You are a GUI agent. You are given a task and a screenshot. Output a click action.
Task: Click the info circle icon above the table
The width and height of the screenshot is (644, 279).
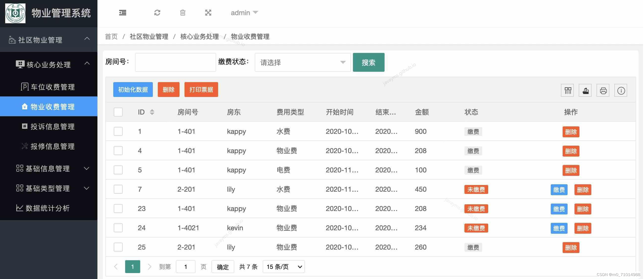click(621, 90)
